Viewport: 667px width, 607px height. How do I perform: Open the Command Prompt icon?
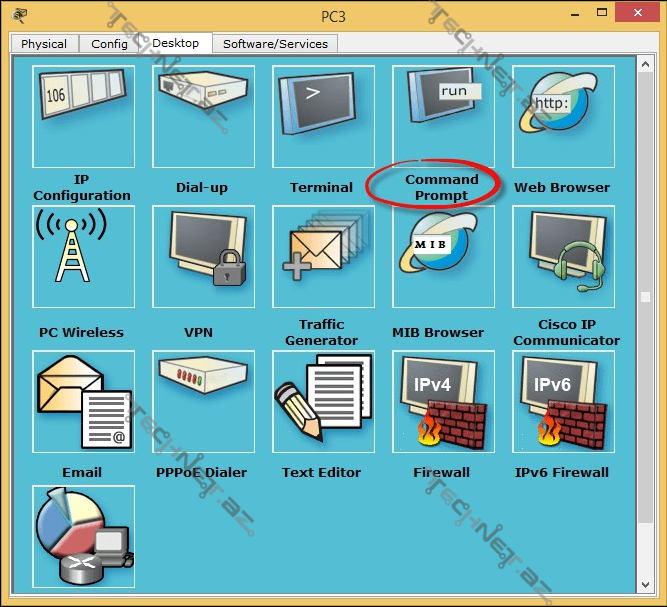click(442, 116)
